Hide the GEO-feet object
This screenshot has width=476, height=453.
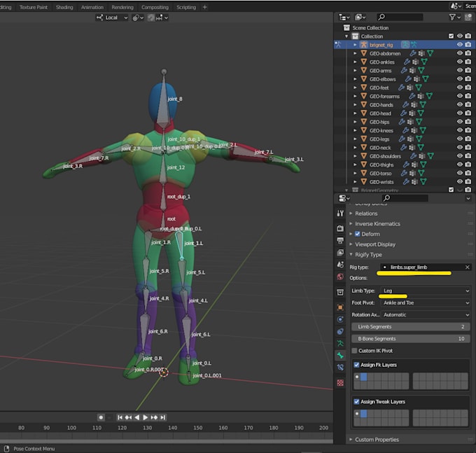(460, 88)
